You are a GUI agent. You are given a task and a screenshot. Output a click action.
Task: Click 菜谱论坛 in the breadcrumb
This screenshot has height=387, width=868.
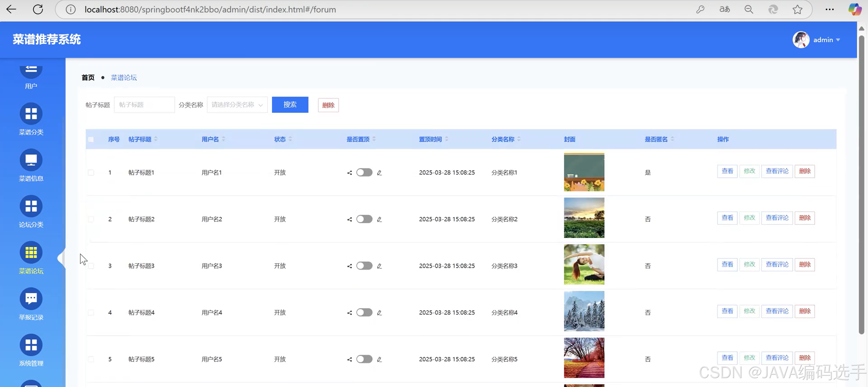[x=124, y=78]
